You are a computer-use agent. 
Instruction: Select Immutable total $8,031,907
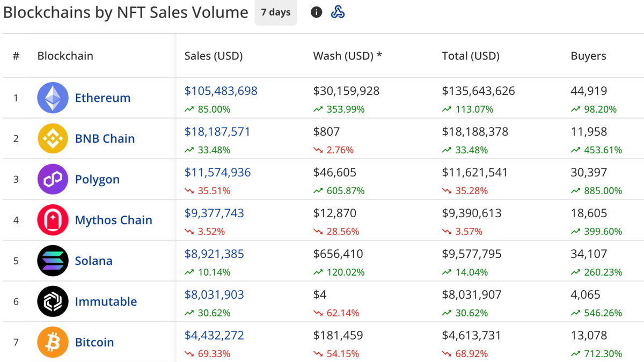coord(472,295)
